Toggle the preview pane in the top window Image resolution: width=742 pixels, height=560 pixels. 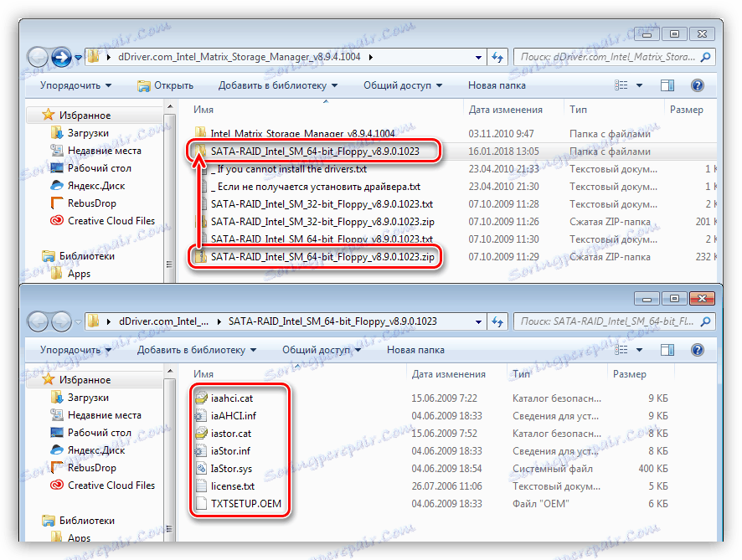[667, 85]
